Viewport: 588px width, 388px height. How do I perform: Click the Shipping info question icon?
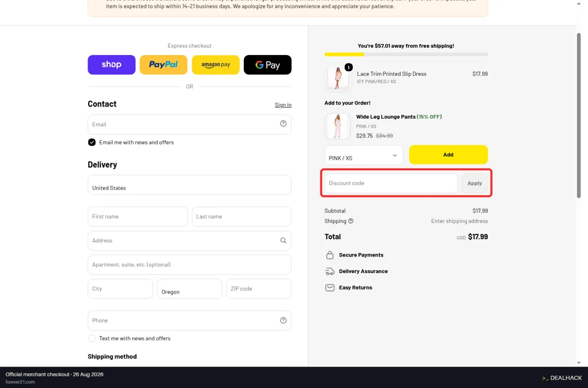click(350, 221)
